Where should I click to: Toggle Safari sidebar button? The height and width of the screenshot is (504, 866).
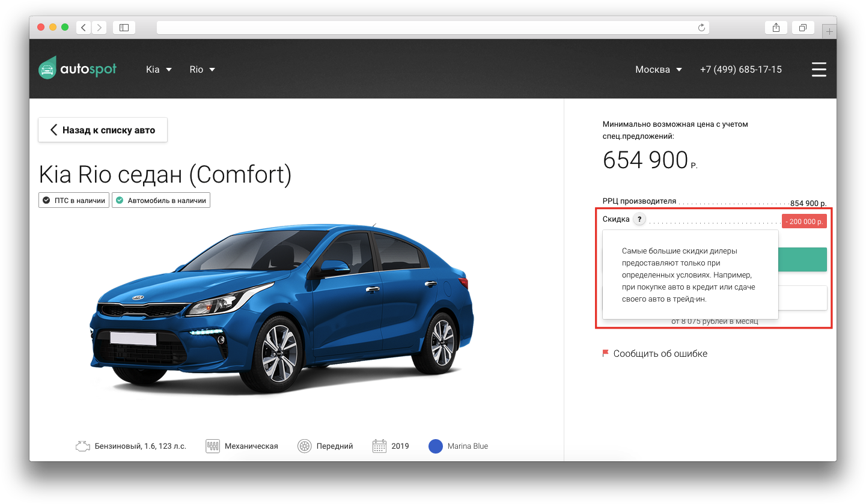(124, 28)
